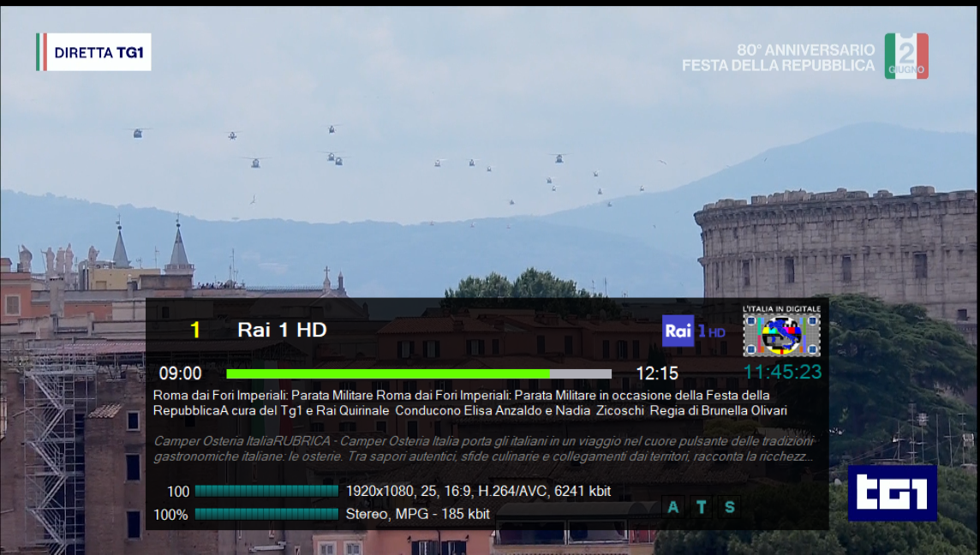Click the 80° Anniversario Festa della Repubblica caption

click(778, 57)
